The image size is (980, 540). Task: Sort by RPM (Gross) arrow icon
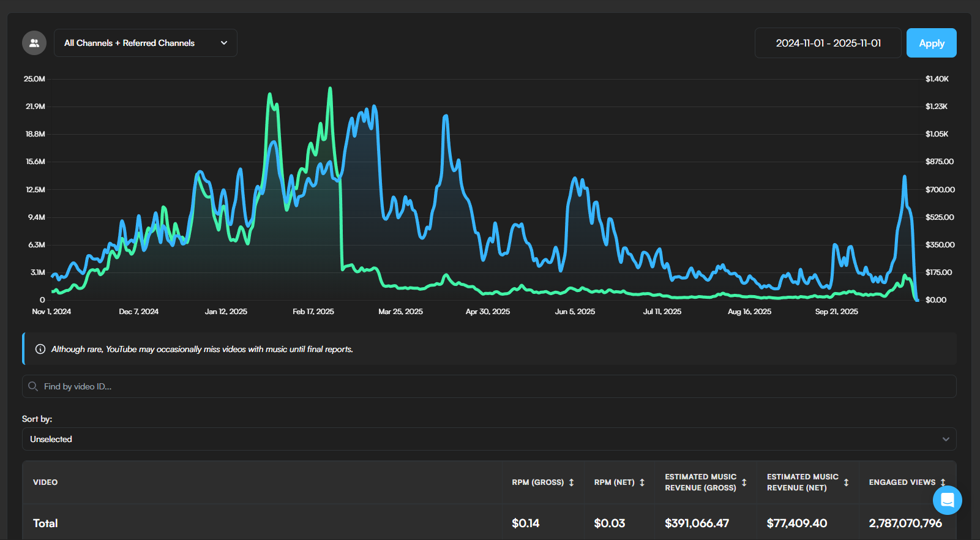pos(572,482)
